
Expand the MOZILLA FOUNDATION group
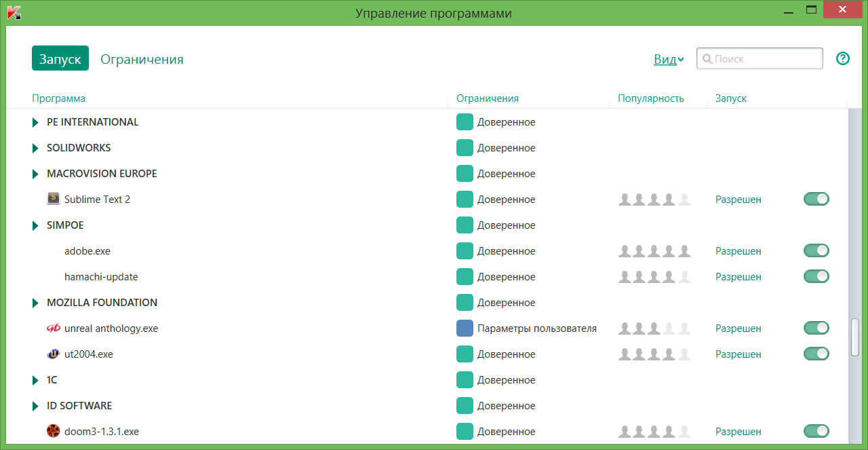35,303
